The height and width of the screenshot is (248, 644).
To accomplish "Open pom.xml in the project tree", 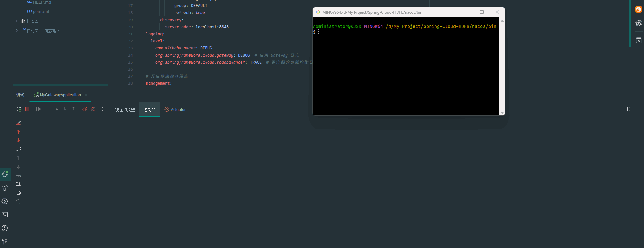I will 41,12.
